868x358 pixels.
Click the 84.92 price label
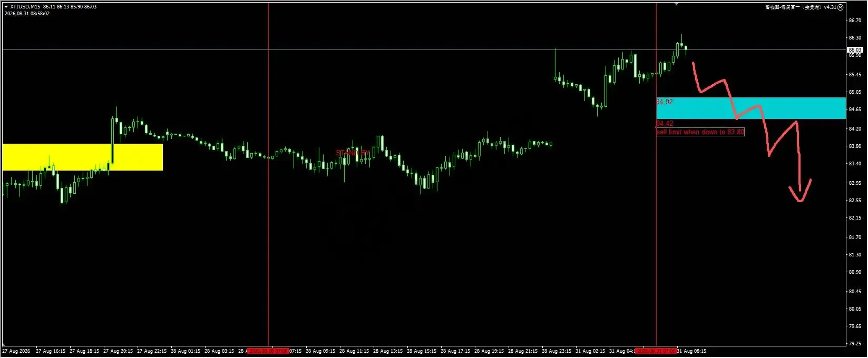pyautogui.click(x=665, y=102)
